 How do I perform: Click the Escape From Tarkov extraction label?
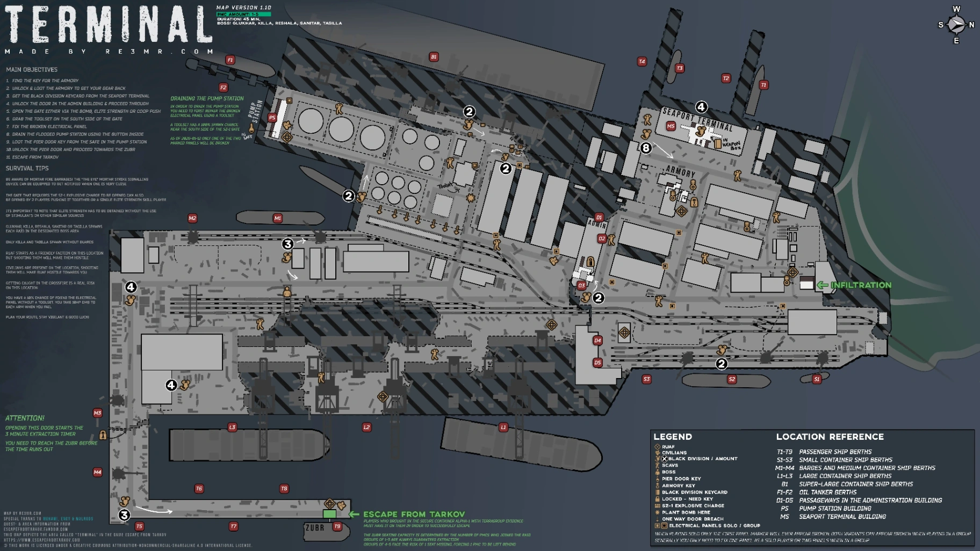(414, 514)
